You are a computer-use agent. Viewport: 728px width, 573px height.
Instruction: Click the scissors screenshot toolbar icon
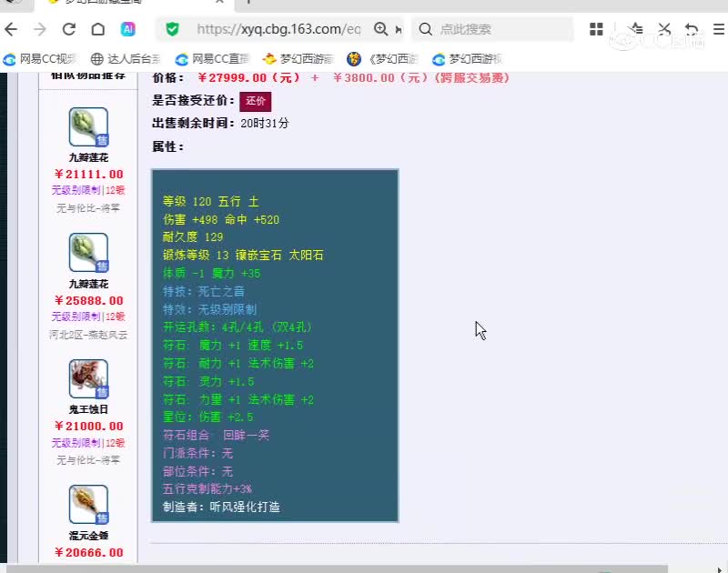pos(664,29)
